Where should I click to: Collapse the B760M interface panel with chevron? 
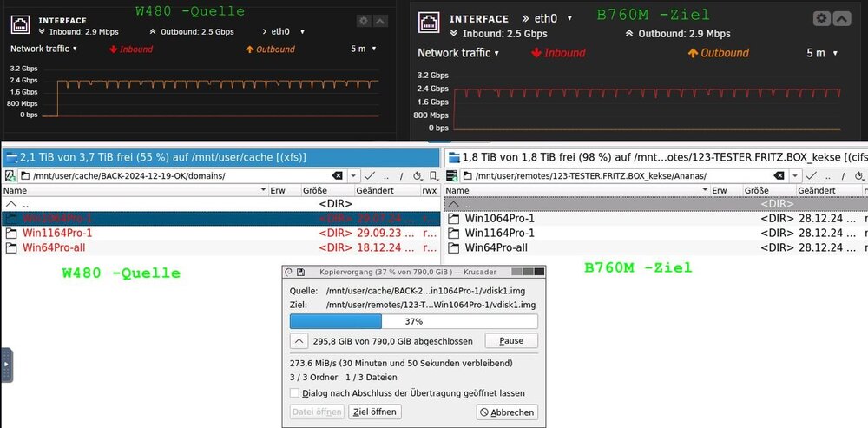coord(842,19)
